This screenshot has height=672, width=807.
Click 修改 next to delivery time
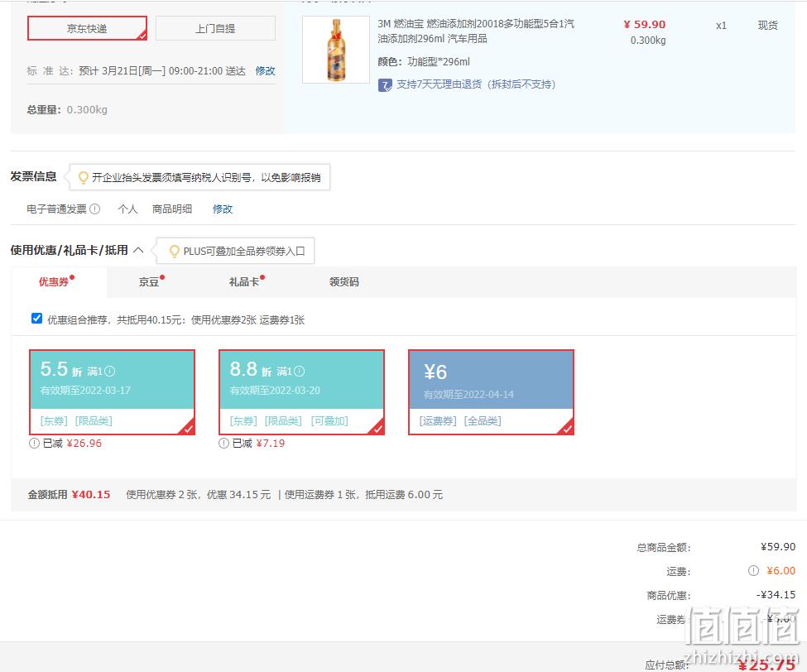coord(265,71)
